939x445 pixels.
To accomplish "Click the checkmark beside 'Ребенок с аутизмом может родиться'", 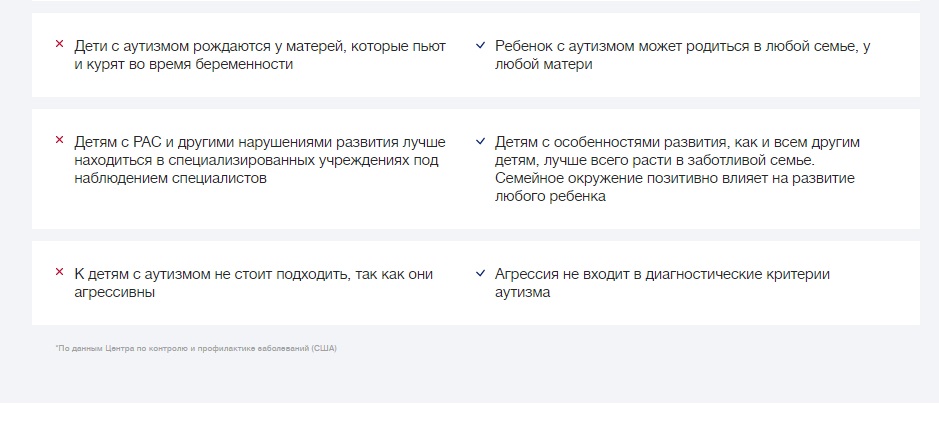I will 481,45.
